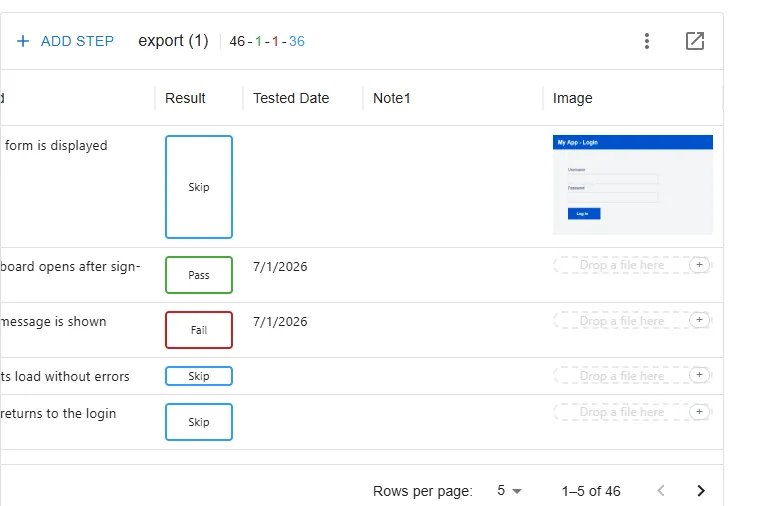Screen dimensions: 760x506
Task: Click the Note1 cell in the Pass row
Action: [453, 275]
